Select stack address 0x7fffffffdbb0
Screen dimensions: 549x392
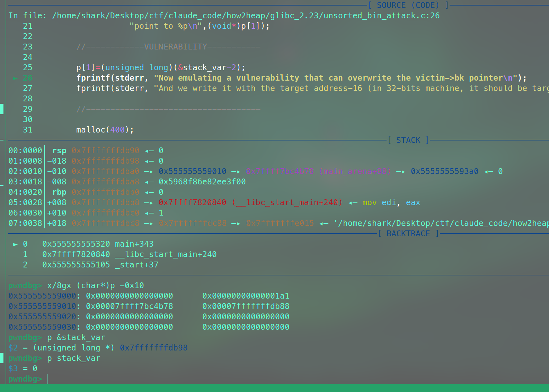pyautogui.click(x=105, y=192)
